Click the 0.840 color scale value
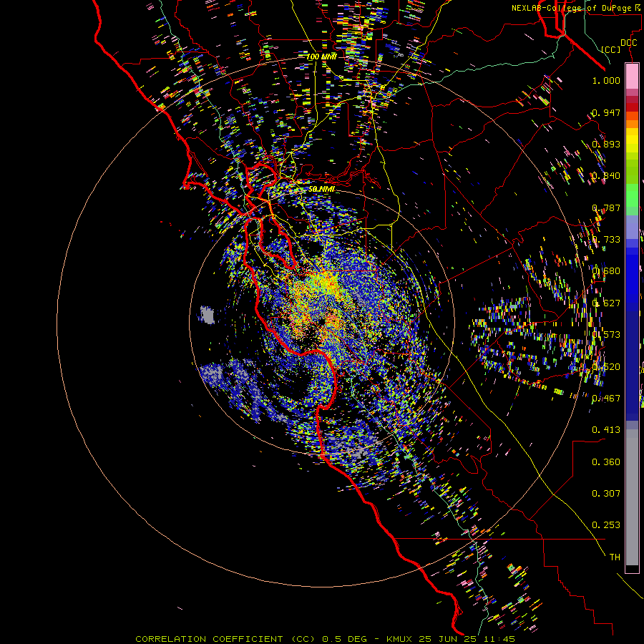 point(606,176)
